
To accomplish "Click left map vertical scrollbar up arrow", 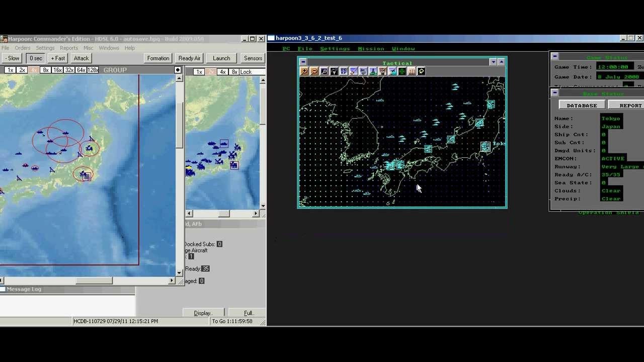I will pos(180,79).
